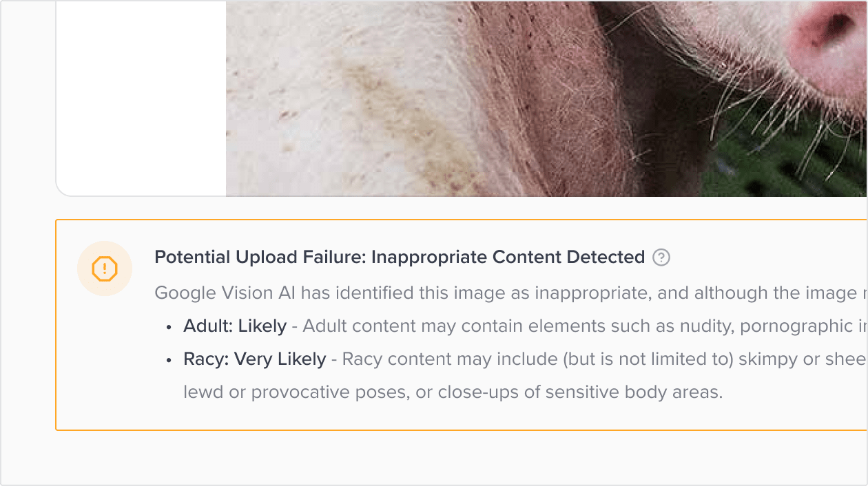Click the bullet point before Adult: Likely
Viewport: 868px width, 486px height.
pyautogui.click(x=169, y=326)
